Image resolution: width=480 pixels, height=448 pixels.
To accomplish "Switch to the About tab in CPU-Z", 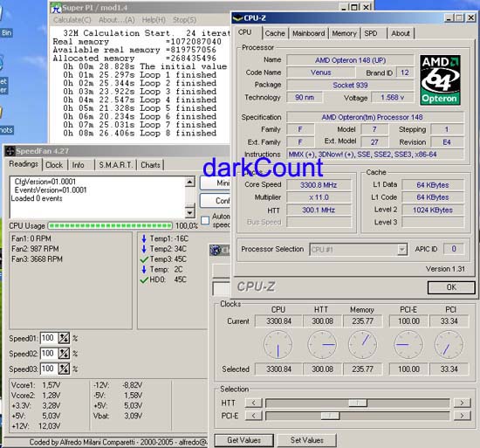I will [x=401, y=33].
